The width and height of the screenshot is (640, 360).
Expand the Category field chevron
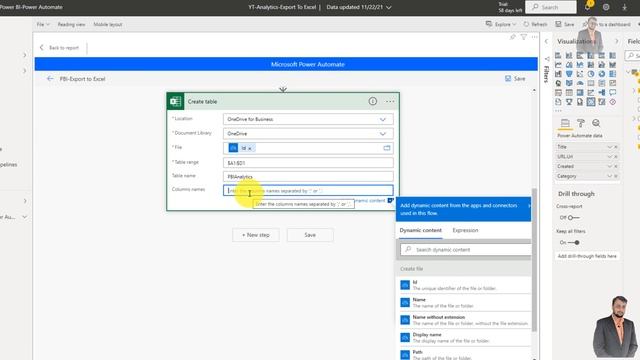(609, 176)
